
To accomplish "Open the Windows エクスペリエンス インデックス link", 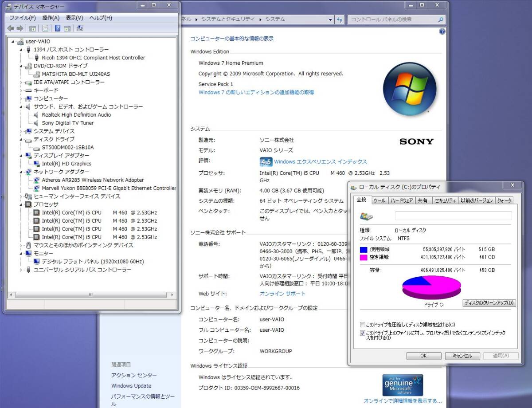I will (321, 162).
